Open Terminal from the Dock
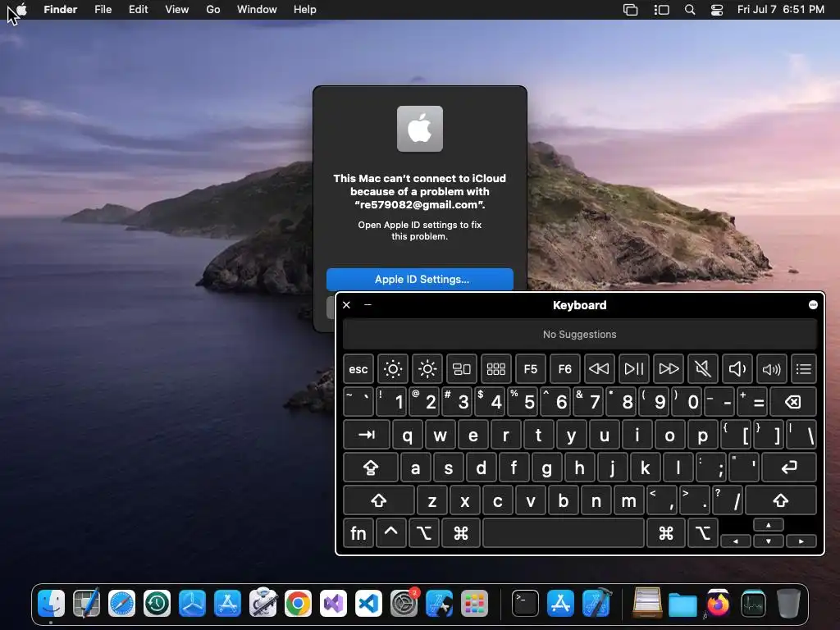Image resolution: width=840 pixels, height=630 pixels. pyautogui.click(x=525, y=604)
